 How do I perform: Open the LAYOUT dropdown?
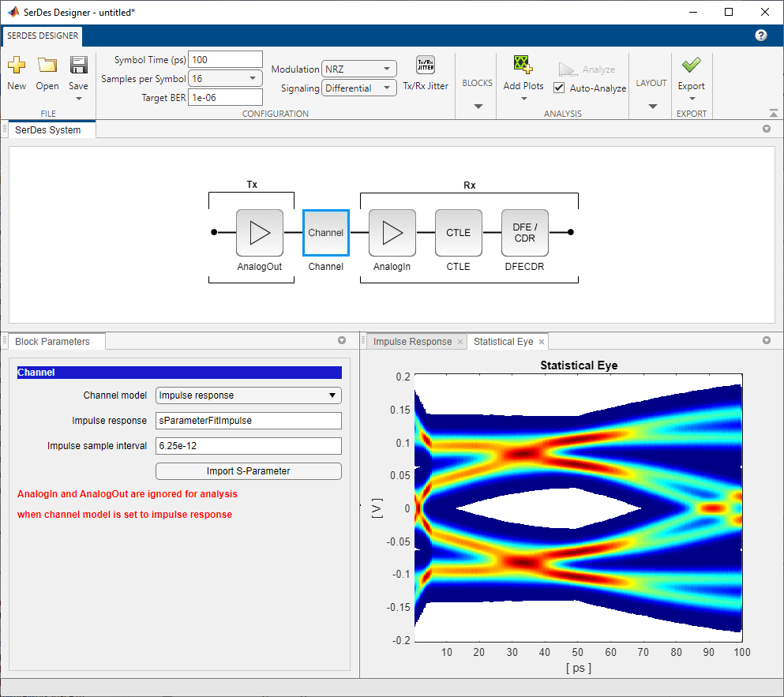click(651, 106)
